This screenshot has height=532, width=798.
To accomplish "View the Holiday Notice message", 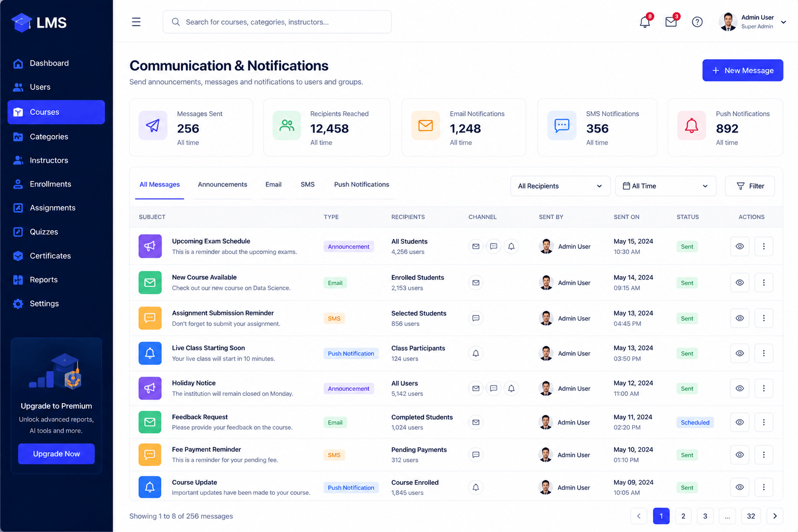I will coord(740,388).
